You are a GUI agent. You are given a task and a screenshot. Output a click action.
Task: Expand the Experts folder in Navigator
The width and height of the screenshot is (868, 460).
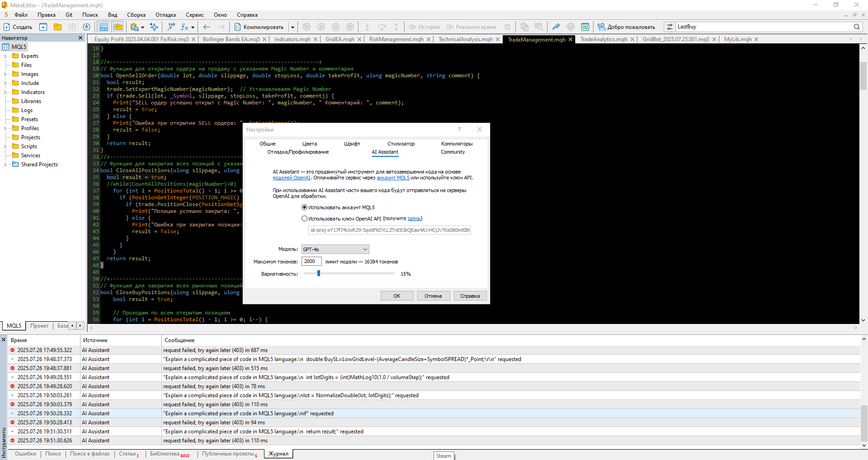pyautogui.click(x=5, y=56)
